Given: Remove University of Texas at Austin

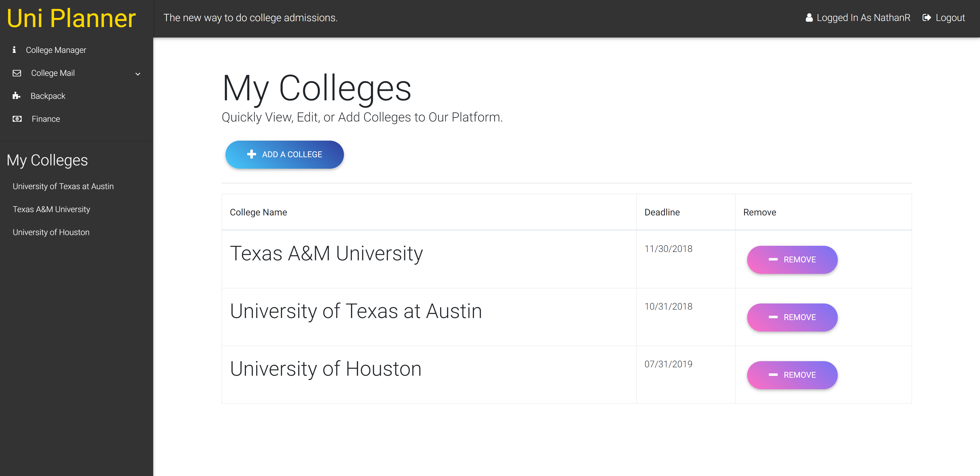Looking at the screenshot, I should (x=792, y=317).
